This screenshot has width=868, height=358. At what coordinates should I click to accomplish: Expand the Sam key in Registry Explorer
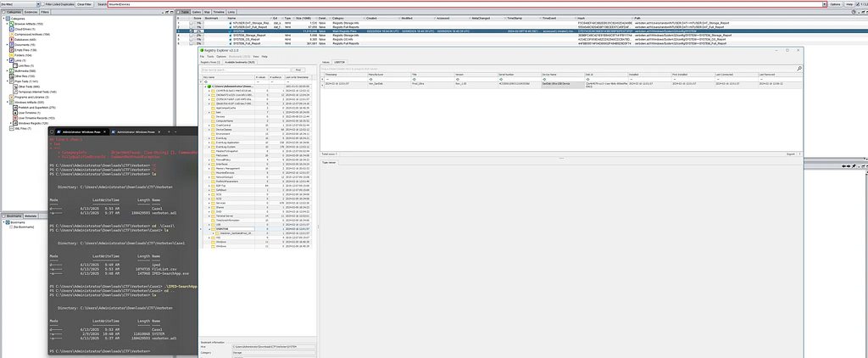pos(209,113)
